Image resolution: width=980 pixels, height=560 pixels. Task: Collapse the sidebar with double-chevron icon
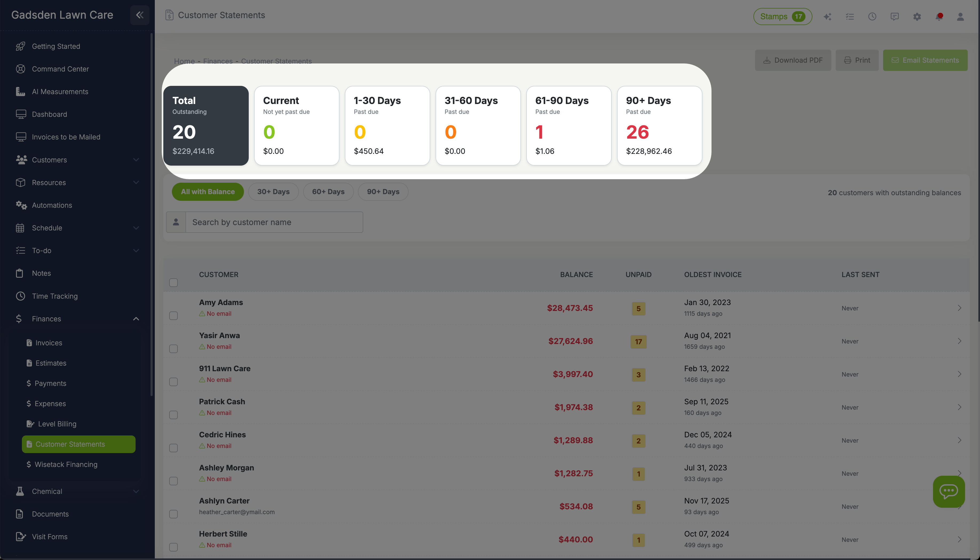tap(139, 15)
